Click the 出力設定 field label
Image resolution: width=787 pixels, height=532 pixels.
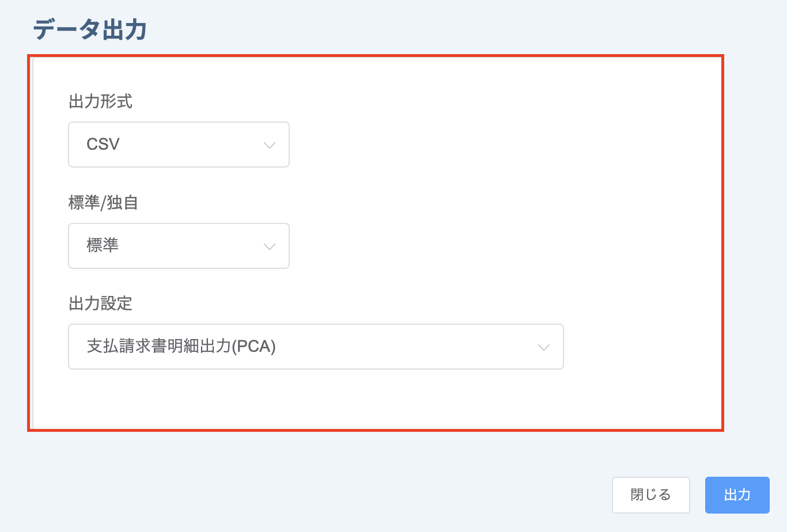coord(101,303)
